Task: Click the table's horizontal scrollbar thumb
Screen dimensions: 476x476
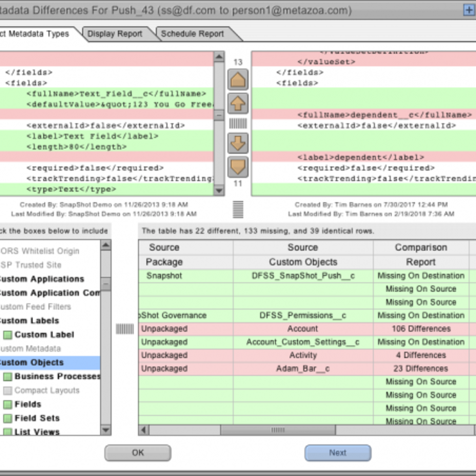Action: click(x=278, y=430)
